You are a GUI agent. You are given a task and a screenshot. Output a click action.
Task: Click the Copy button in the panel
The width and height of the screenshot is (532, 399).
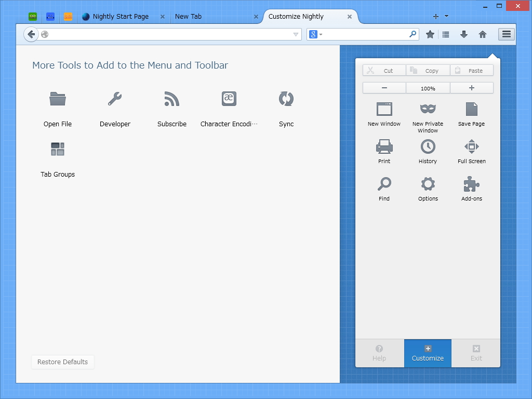click(x=428, y=71)
